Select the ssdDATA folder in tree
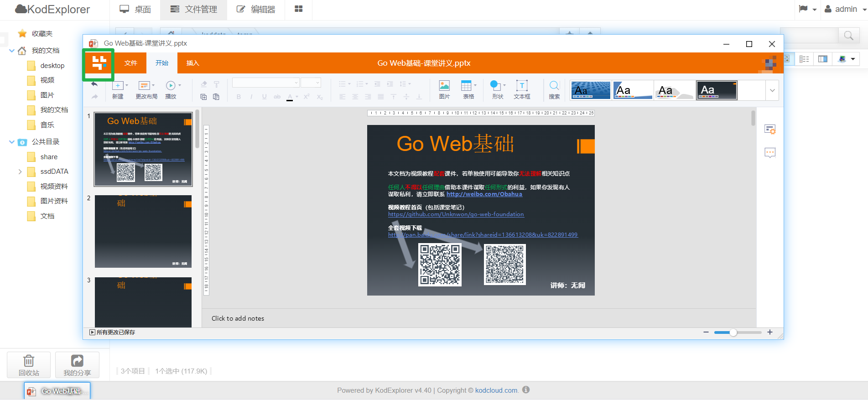 54,171
